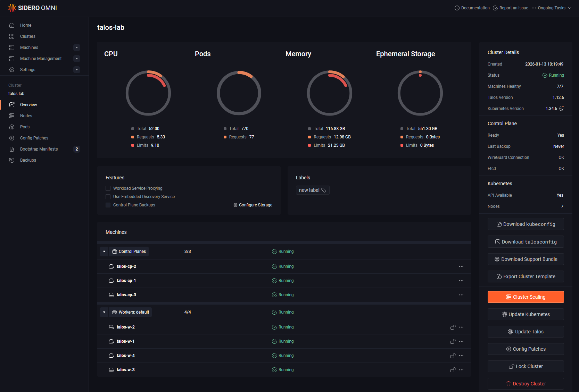Open actions menu for talos-w-3
The image size is (579, 392).
pos(461,370)
